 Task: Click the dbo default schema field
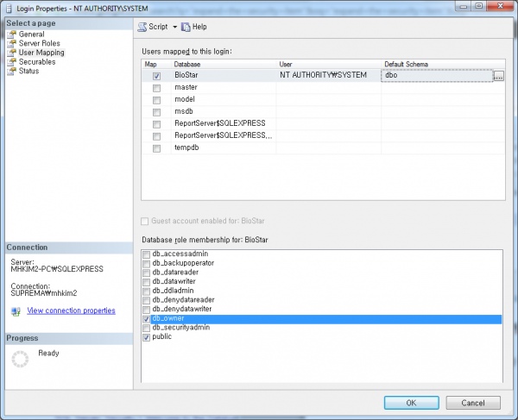click(x=436, y=76)
